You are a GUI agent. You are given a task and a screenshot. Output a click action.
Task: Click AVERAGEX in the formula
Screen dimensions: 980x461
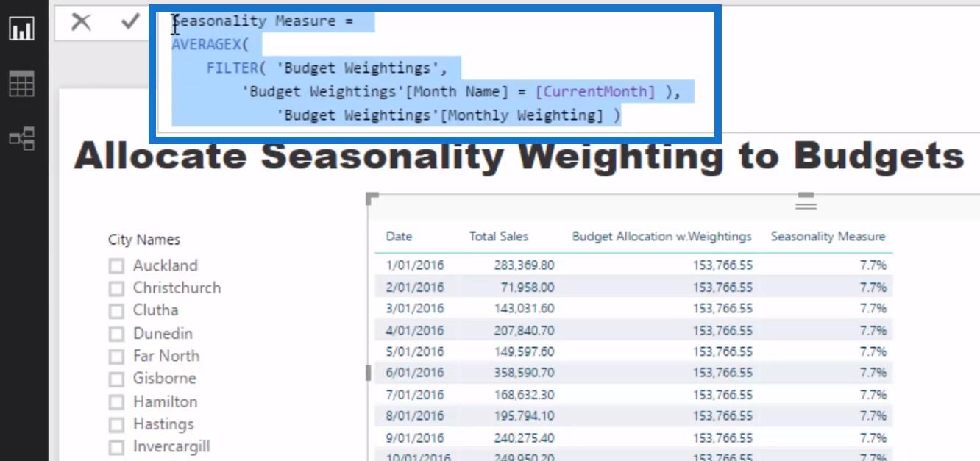coord(207,45)
